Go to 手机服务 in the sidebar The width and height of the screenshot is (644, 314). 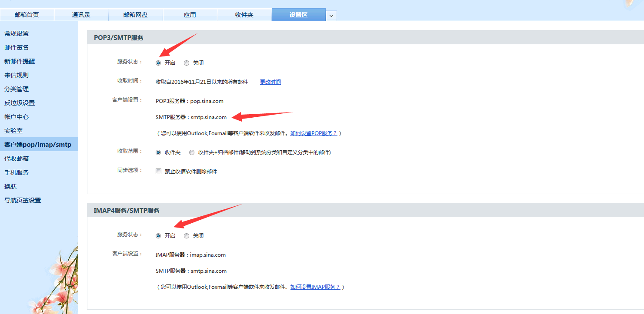tap(17, 172)
